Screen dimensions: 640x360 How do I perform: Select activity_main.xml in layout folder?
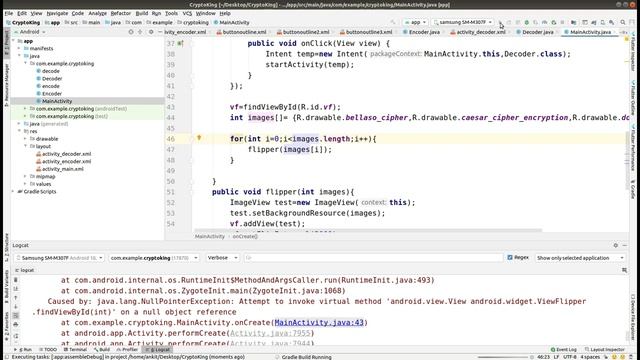click(x=62, y=169)
